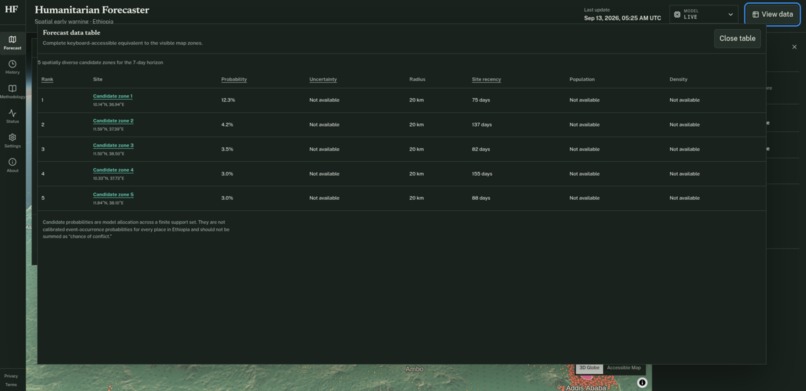Click the 4.2% probability value
806x391 pixels.
click(x=227, y=125)
